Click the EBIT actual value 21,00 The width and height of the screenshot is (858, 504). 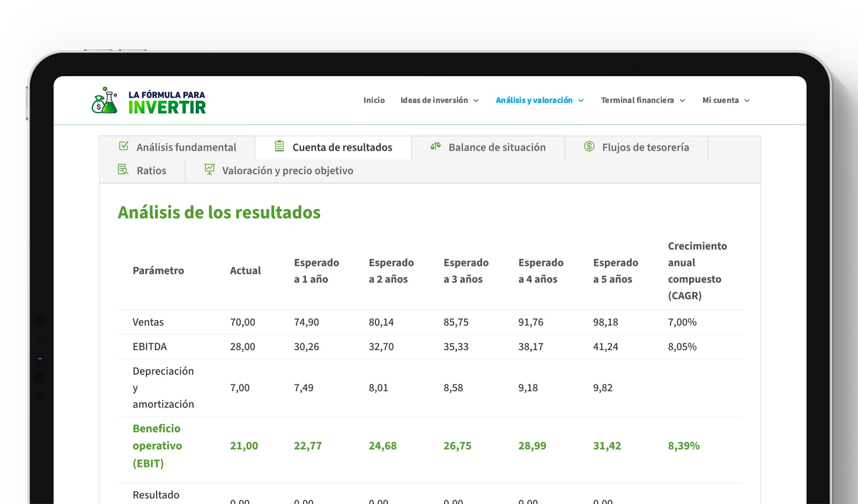pyautogui.click(x=244, y=446)
